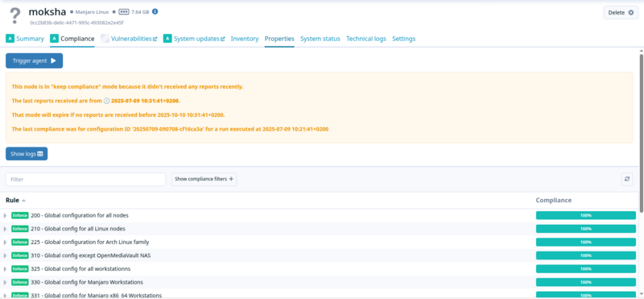Click the Compliance tab's 'A' score badge

pos(54,39)
